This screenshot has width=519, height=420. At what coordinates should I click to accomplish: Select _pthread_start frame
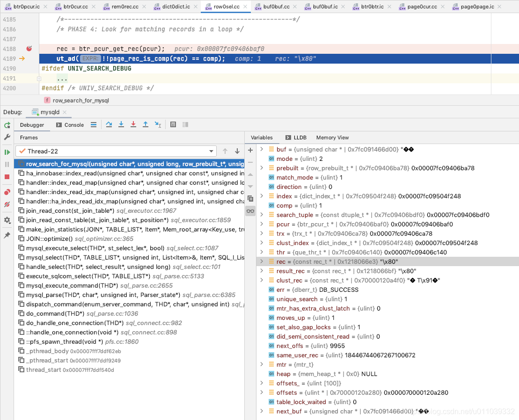tap(129, 361)
